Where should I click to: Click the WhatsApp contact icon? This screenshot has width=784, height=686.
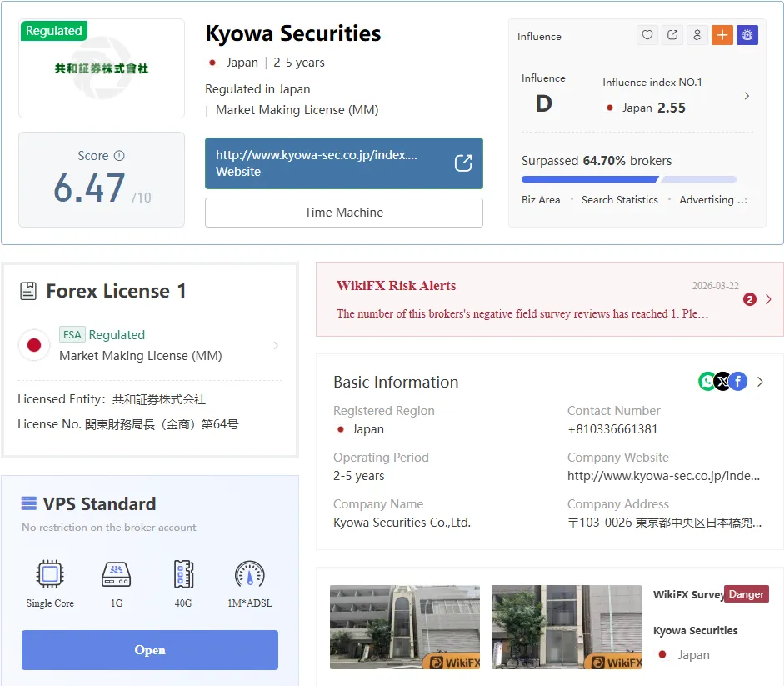point(707,382)
